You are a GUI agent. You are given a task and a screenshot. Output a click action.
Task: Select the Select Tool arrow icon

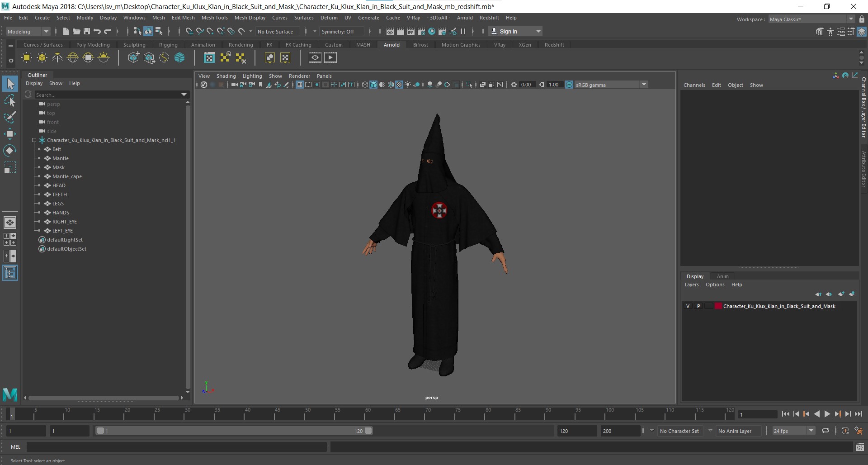[10, 84]
